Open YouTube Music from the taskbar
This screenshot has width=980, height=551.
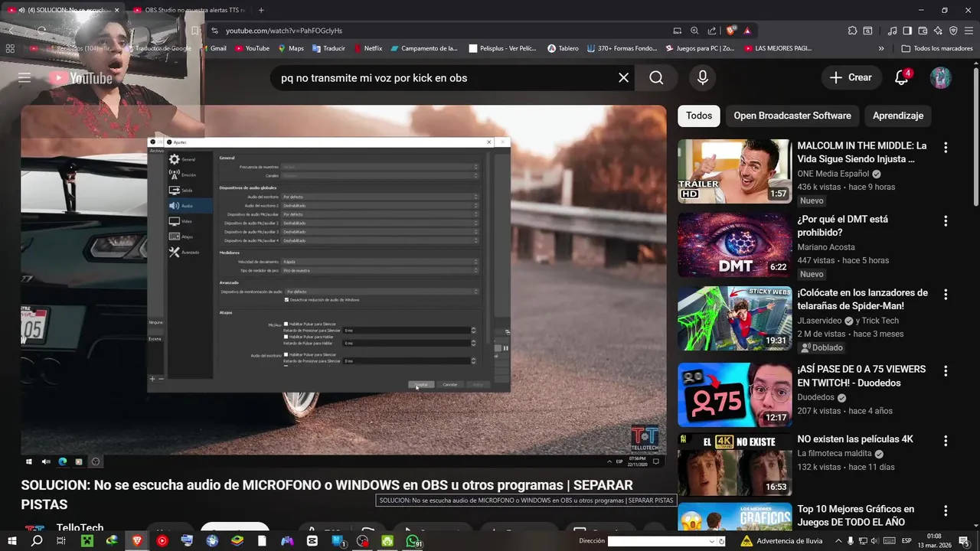[x=162, y=541]
